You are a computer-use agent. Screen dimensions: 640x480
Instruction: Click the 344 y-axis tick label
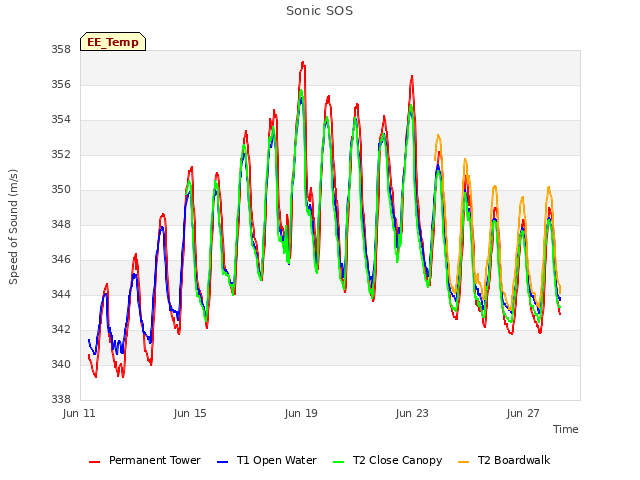tap(61, 294)
